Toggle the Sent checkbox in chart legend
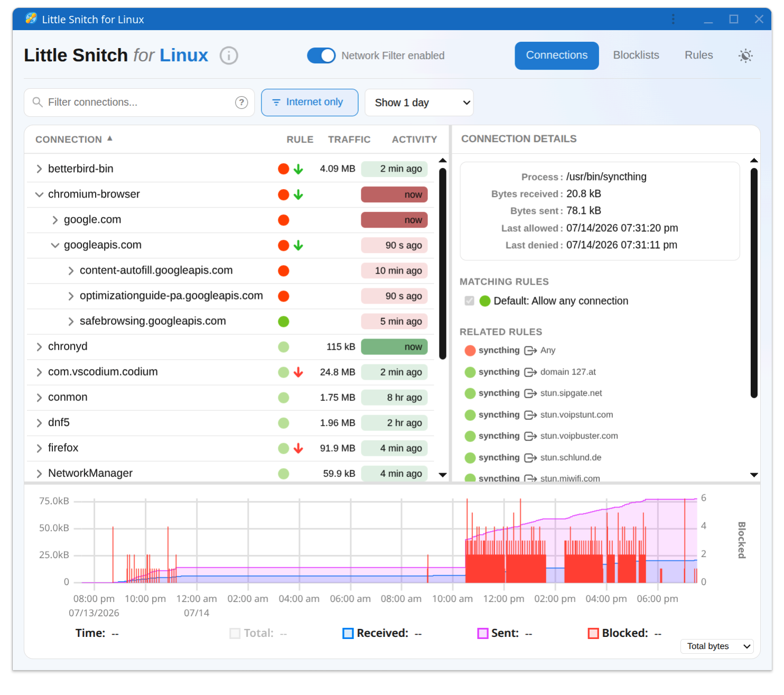This screenshot has height=695, width=784. [483, 633]
